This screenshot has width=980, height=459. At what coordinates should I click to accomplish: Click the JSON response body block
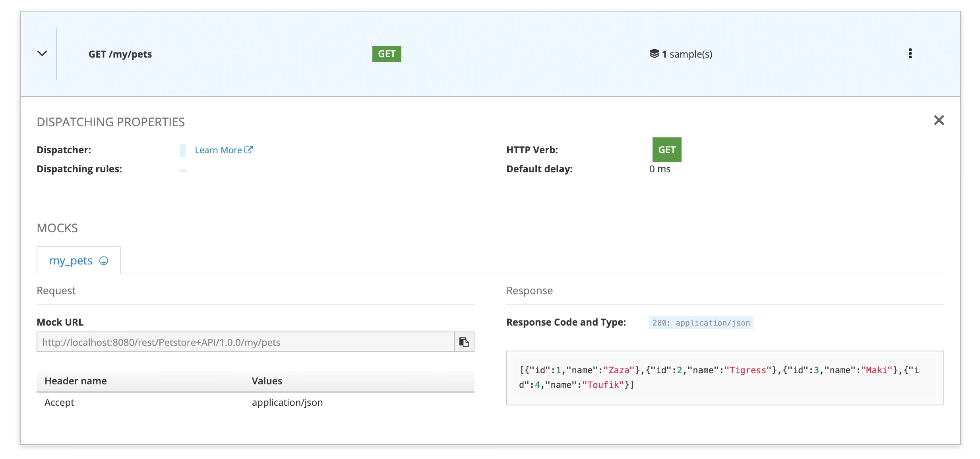(x=724, y=378)
